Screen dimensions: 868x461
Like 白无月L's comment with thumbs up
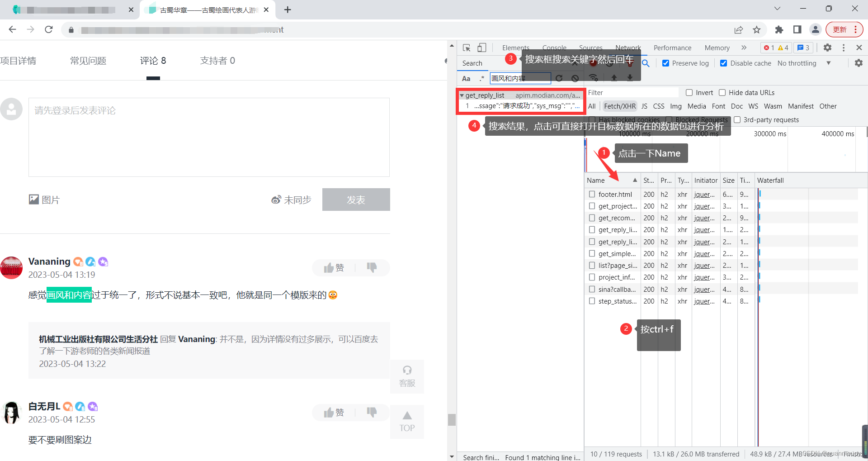coord(334,413)
